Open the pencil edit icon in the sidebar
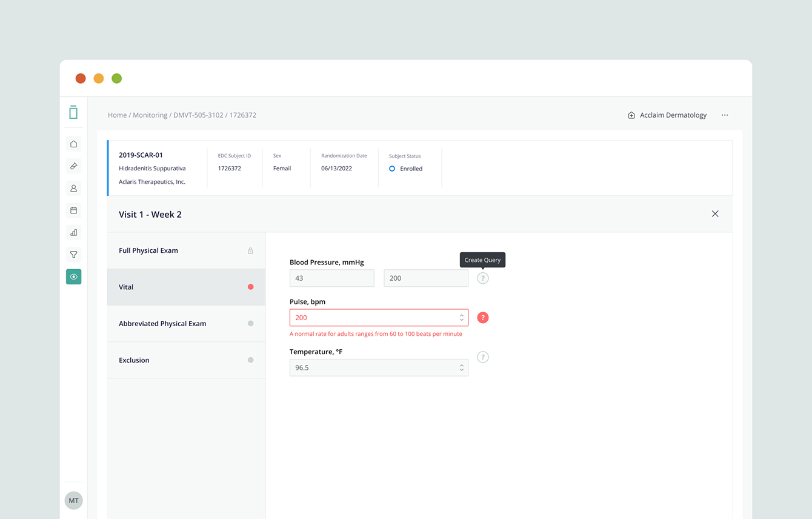The height and width of the screenshot is (519, 812). (x=73, y=166)
